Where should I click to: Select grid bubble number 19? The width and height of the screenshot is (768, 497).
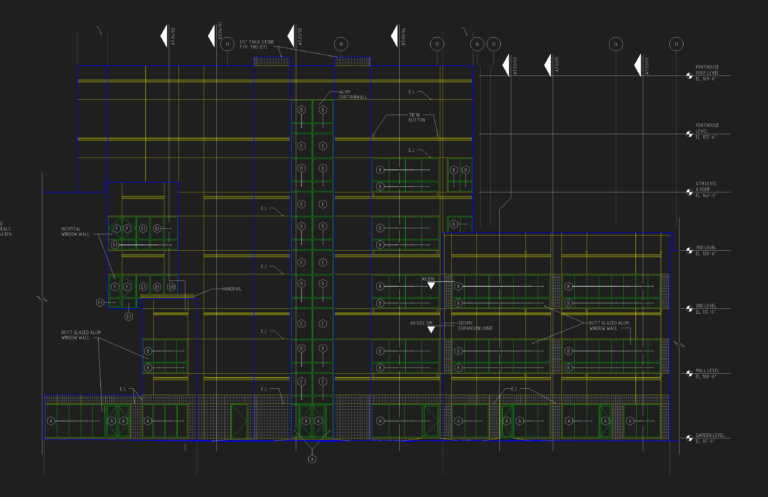pos(227,44)
